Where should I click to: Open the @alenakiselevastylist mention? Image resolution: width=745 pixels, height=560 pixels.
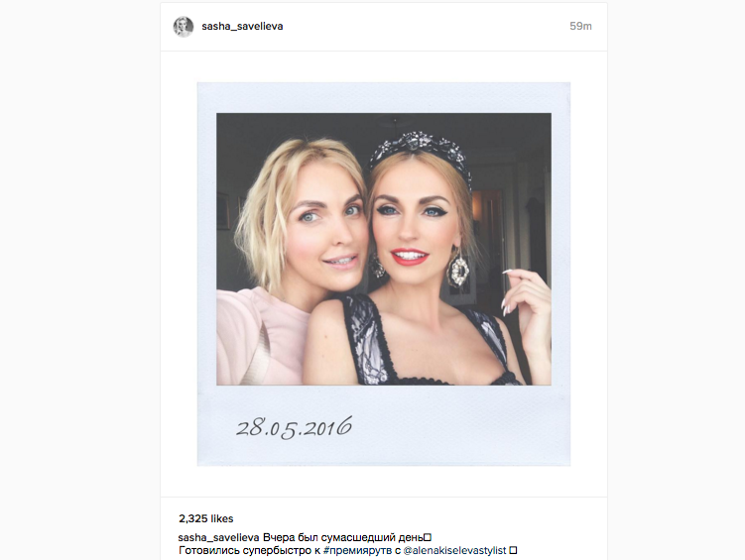click(x=454, y=550)
